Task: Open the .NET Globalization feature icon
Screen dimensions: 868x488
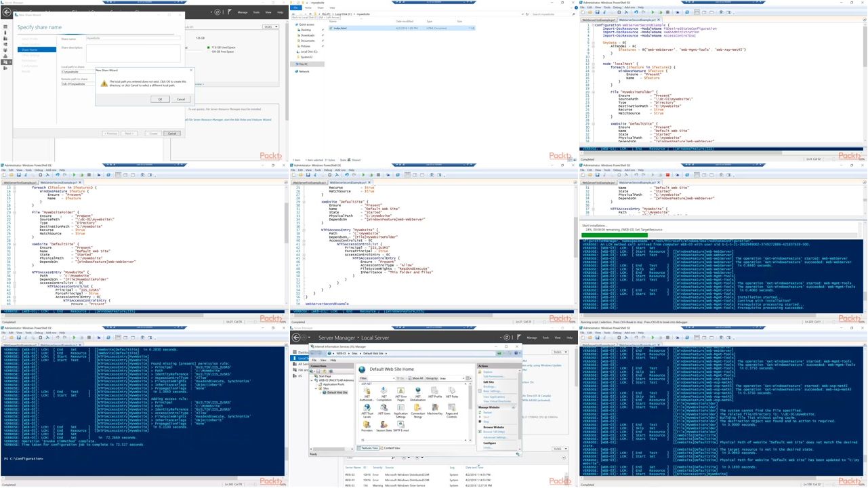Action: coord(418,394)
